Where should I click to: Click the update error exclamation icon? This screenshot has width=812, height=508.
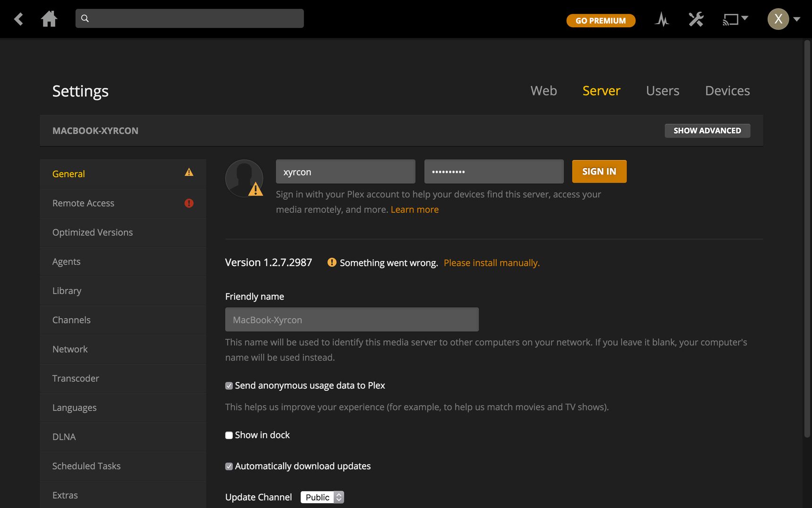(x=332, y=262)
